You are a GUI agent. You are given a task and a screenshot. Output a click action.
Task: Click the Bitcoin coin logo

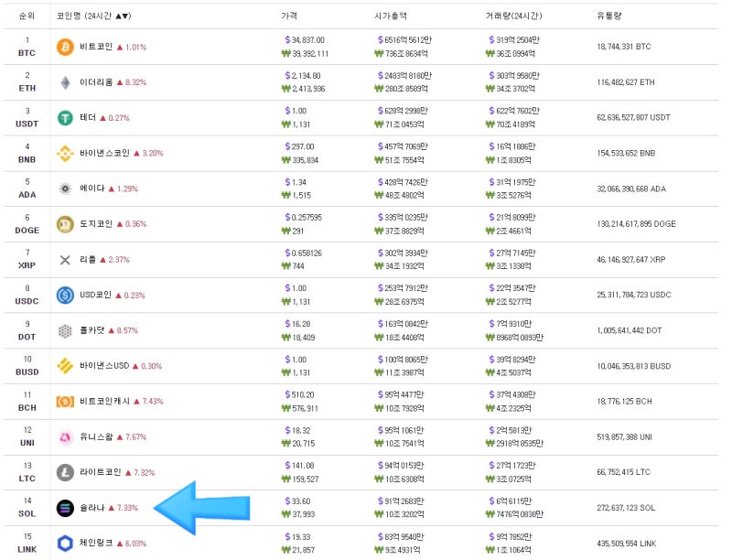65,48
